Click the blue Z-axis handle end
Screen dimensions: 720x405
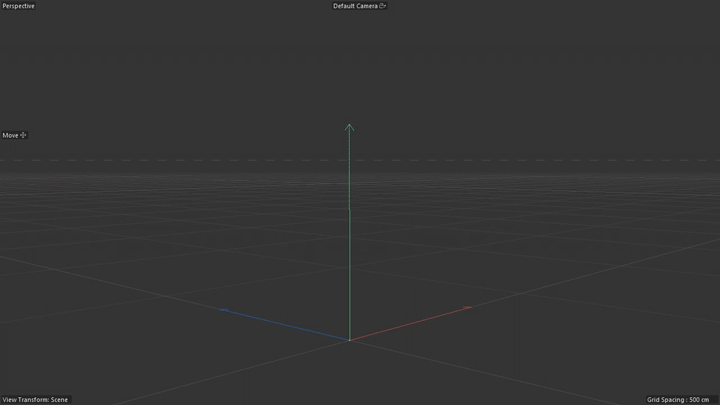pos(224,310)
